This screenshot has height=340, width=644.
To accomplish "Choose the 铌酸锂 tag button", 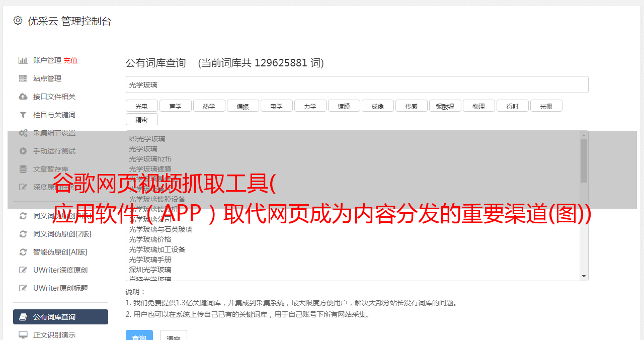I will click(445, 106).
